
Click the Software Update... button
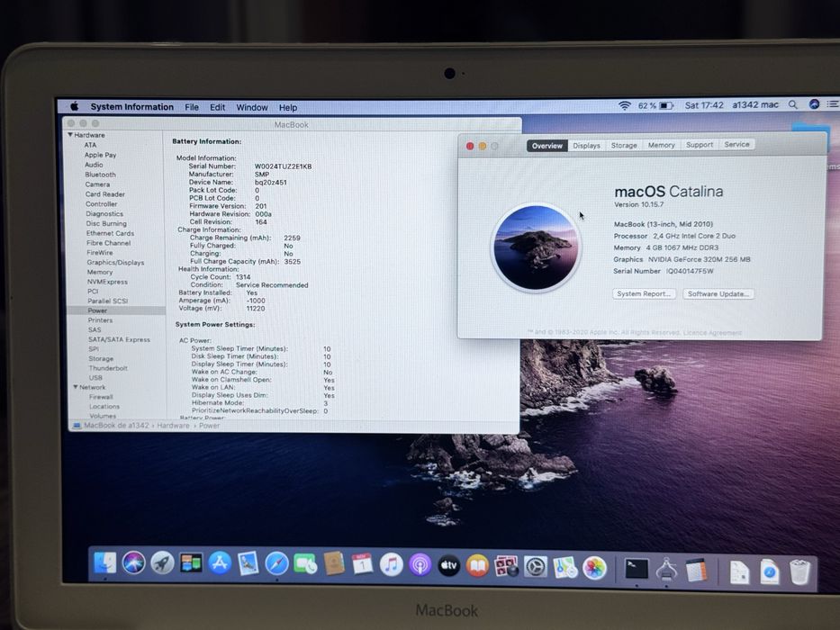718,293
